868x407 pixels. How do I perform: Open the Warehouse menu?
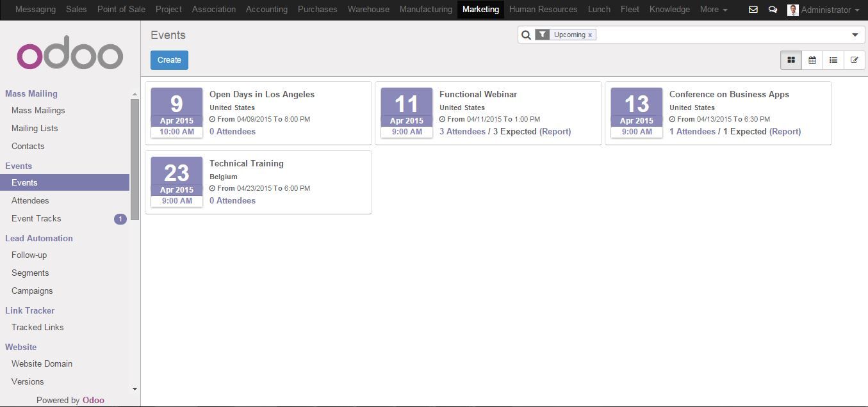click(x=368, y=10)
